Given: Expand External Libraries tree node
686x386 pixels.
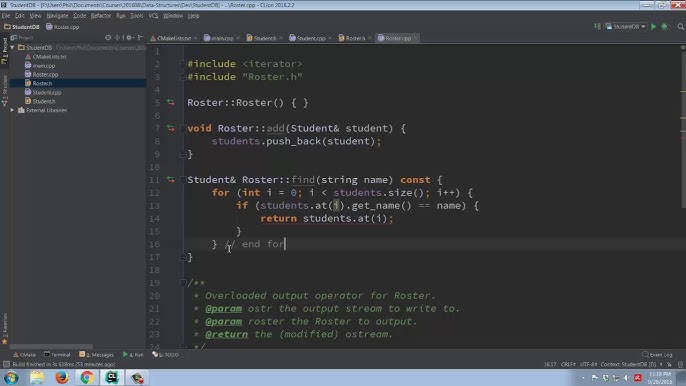Looking at the screenshot, I should [x=12, y=110].
